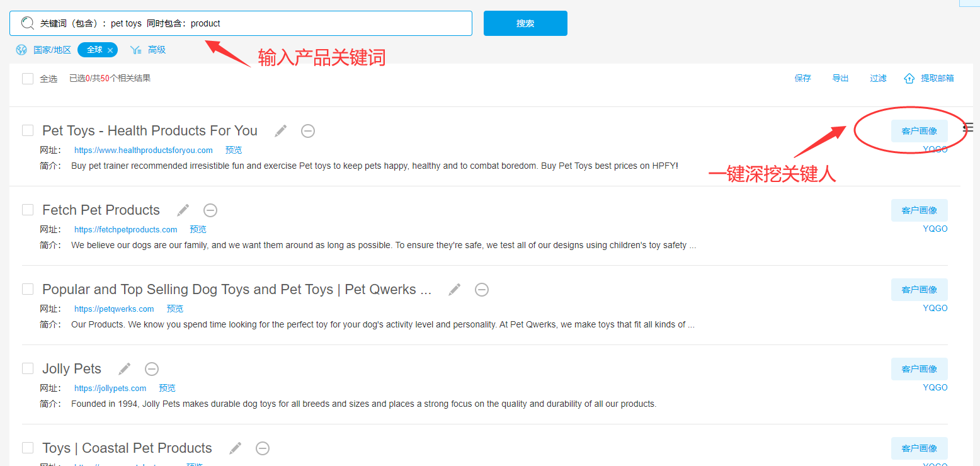Click YQGO in Pet Qwerks row
Image resolution: width=980 pixels, height=466 pixels.
point(935,308)
